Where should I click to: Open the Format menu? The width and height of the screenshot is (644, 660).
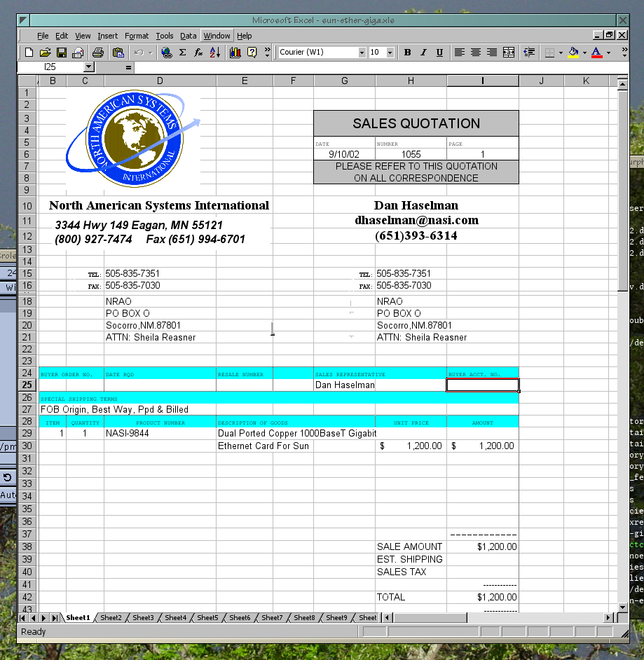click(x=137, y=36)
